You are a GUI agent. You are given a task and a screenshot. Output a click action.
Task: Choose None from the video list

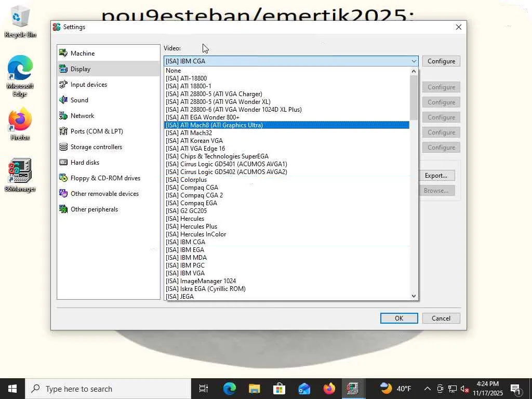click(287, 71)
